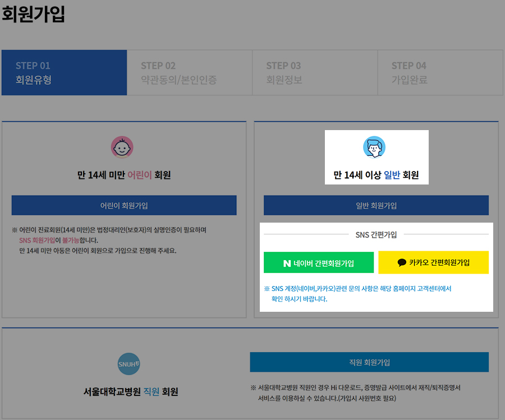
Task: Click the '만 14세 미만 어린이 회원' title
Action: click(124, 175)
